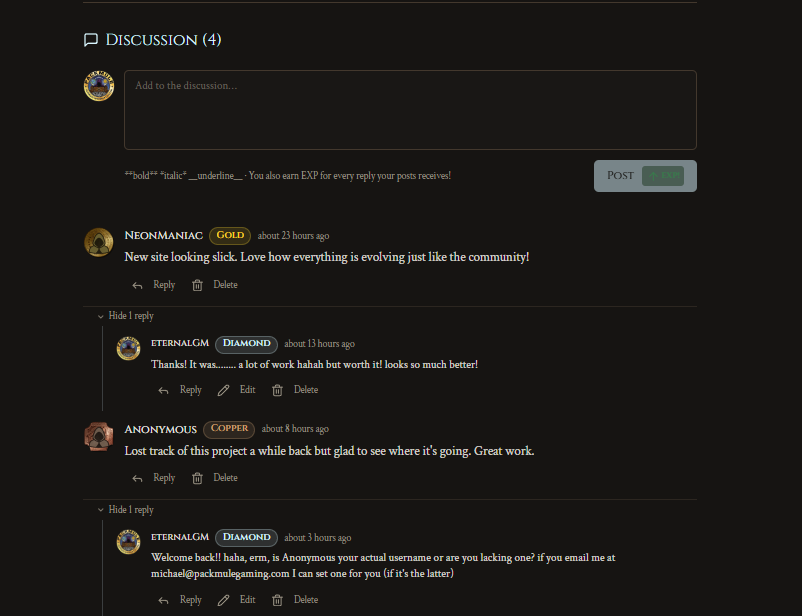Click the Discussion speech bubble icon
The width and height of the screenshot is (802, 616).
[x=91, y=40]
